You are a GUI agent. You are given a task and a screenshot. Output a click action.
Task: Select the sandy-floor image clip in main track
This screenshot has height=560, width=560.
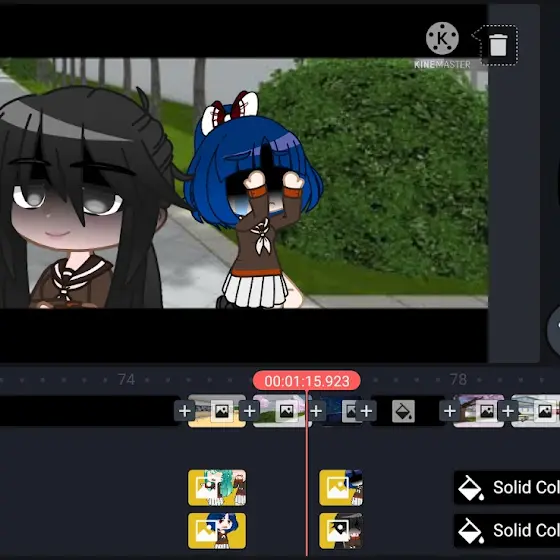217,411
